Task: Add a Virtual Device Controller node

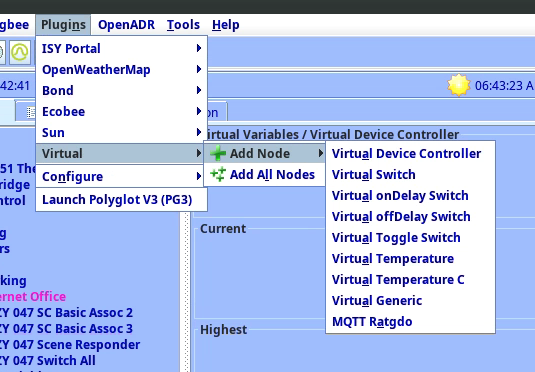Action: tap(410, 154)
